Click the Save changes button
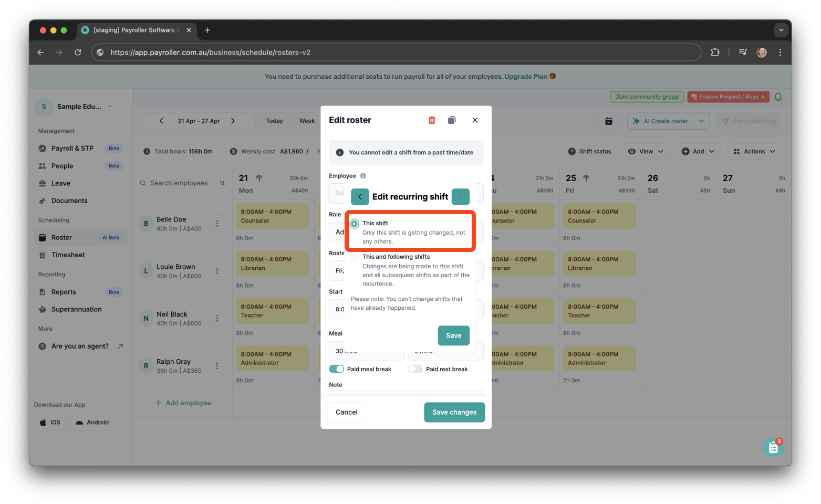 coord(454,412)
